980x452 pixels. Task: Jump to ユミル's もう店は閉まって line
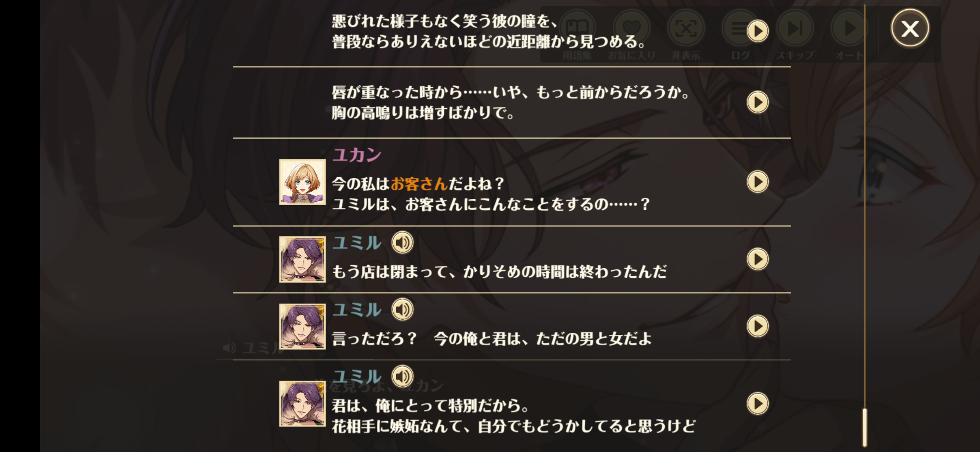pos(758,259)
